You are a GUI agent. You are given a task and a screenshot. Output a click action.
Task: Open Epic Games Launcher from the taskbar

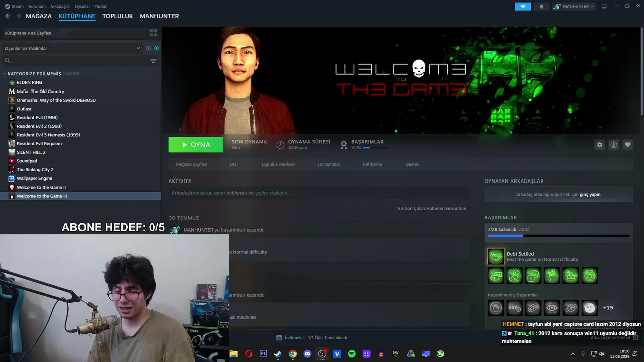tap(396, 354)
